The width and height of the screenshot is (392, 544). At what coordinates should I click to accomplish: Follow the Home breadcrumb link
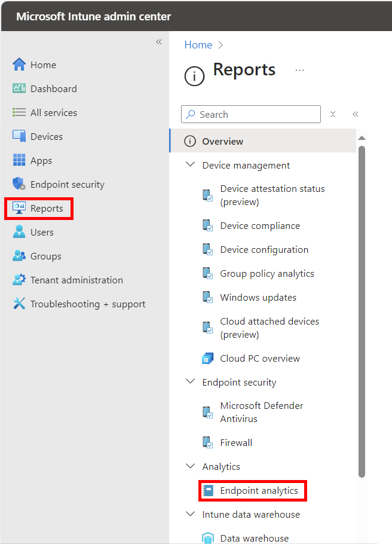click(198, 45)
